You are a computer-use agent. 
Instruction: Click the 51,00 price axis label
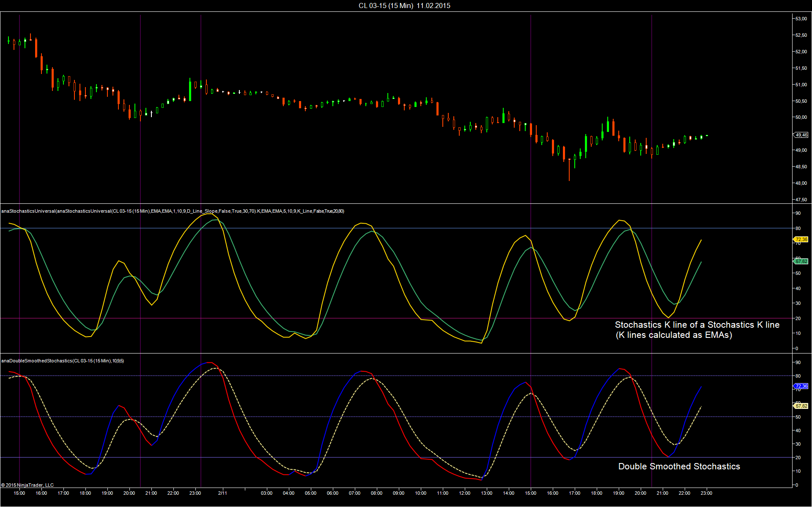(801, 85)
